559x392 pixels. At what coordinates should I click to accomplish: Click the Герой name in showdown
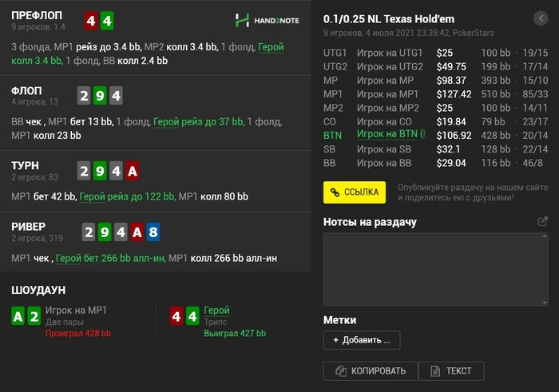pyautogui.click(x=216, y=311)
